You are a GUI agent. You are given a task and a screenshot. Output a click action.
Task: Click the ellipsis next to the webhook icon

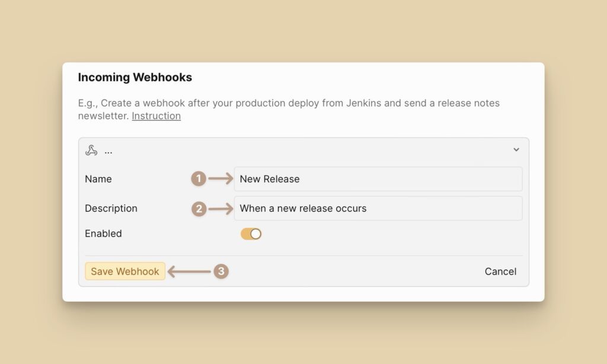108,151
